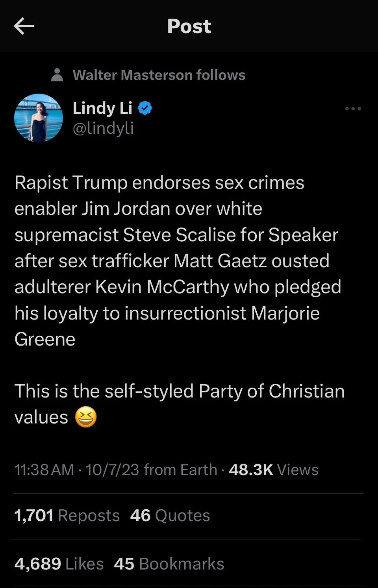Click the blue verified badge
378x588 pixels.
[145, 108]
